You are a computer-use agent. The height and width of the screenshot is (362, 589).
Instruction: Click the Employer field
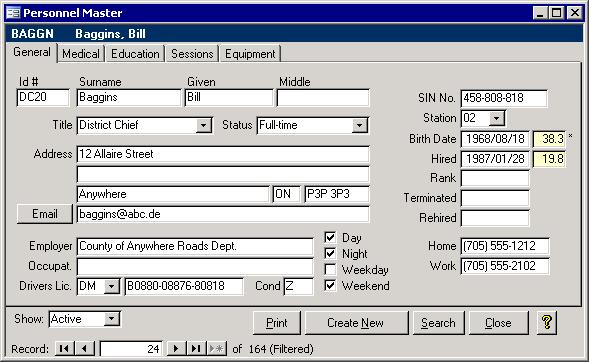coord(195,246)
